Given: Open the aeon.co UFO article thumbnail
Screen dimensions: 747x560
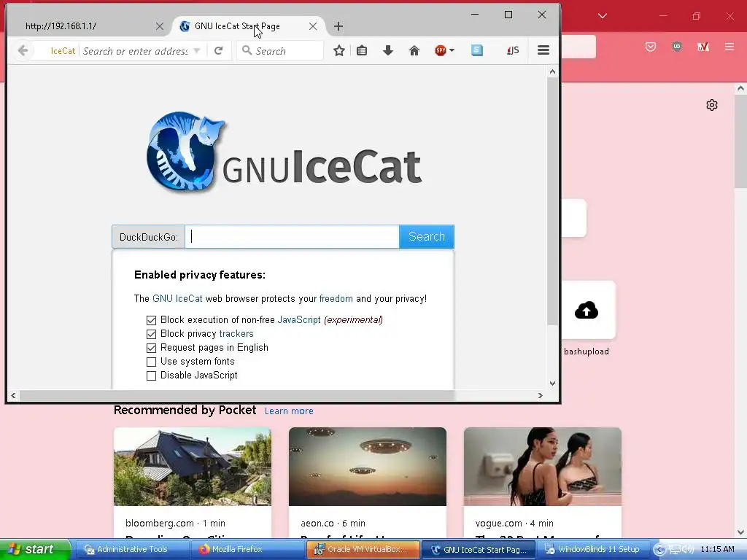Looking at the screenshot, I should coord(368,467).
